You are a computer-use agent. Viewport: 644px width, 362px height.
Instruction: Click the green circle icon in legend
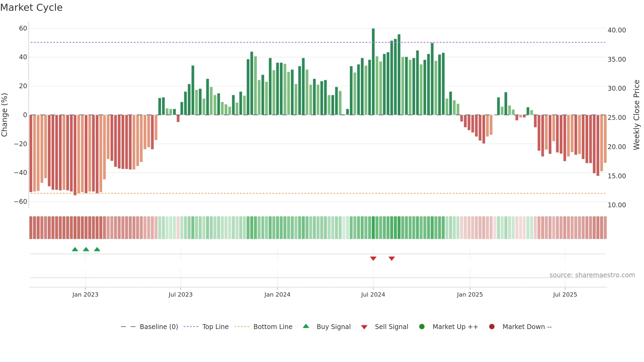[422, 327]
